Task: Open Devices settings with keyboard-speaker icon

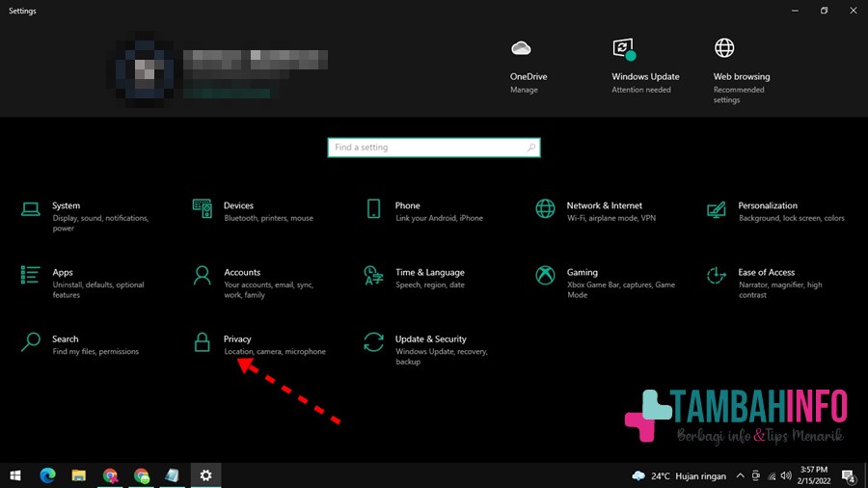Action: (x=255, y=211)
